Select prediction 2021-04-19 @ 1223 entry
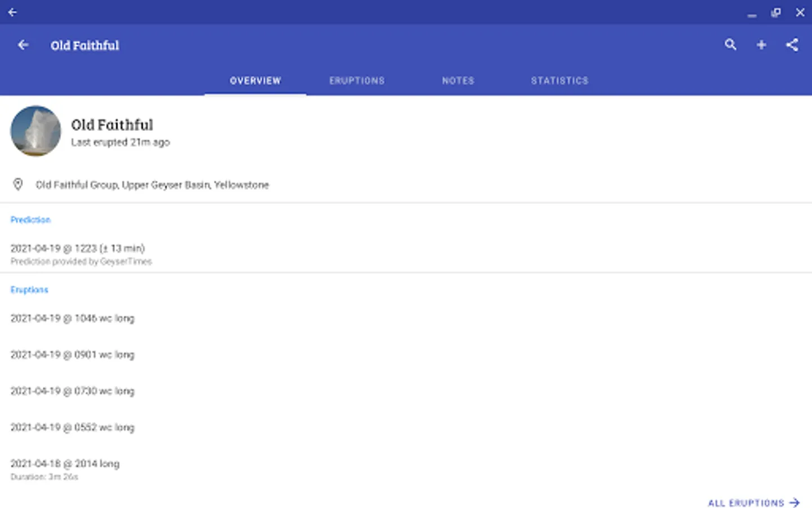The image size is (812, 508). coord(406,253)
